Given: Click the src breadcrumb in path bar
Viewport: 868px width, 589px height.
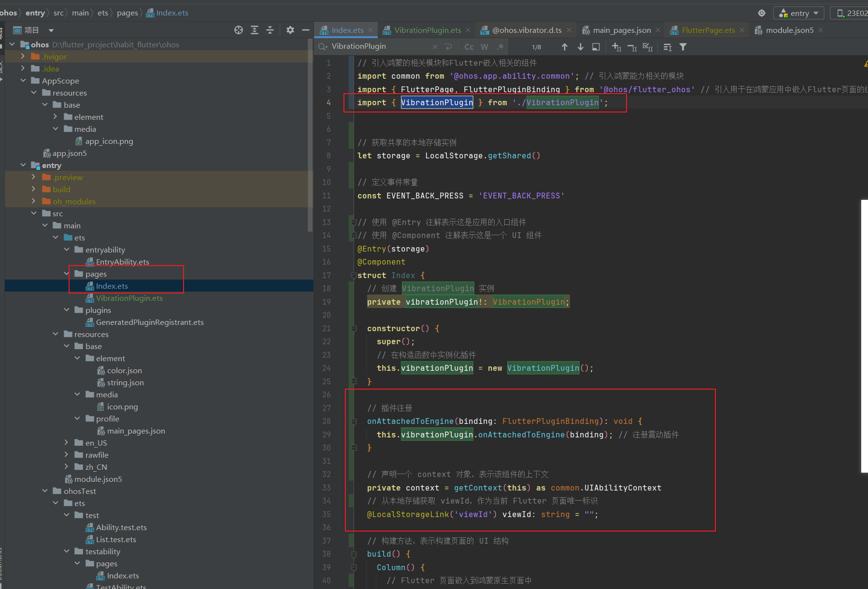Looking at the screenshot, I should pos(58,13).
